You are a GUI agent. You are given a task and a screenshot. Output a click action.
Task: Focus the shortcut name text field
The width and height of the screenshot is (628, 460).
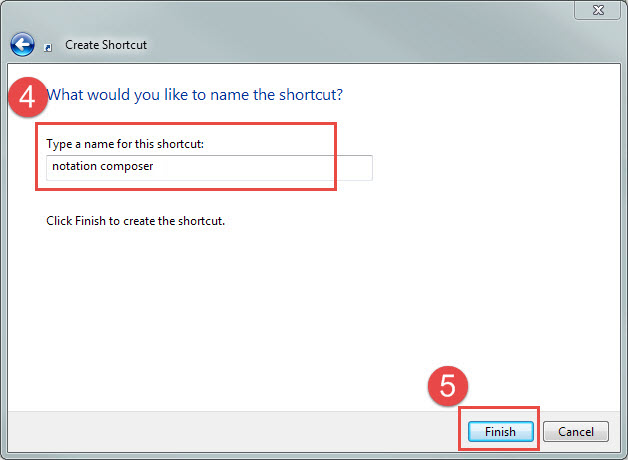pyautogui.click(x=210, y=167)
